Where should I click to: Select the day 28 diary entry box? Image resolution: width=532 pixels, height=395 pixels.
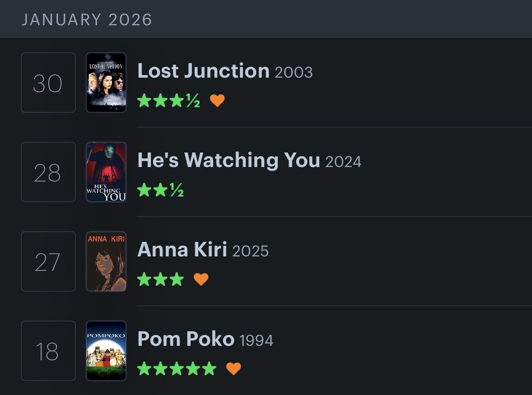coord(48,172)
